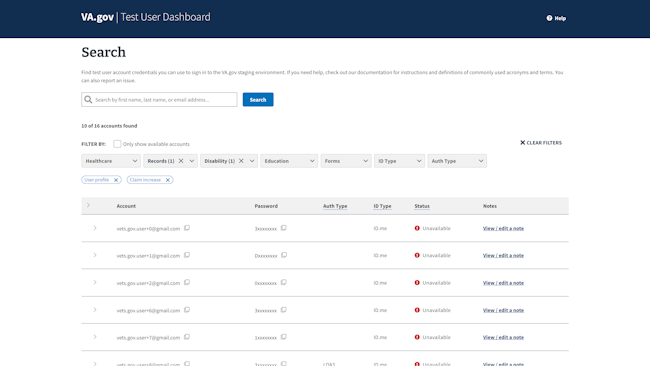
Task: Open the Auth Type filter dropdown
Action: (457, 161)
